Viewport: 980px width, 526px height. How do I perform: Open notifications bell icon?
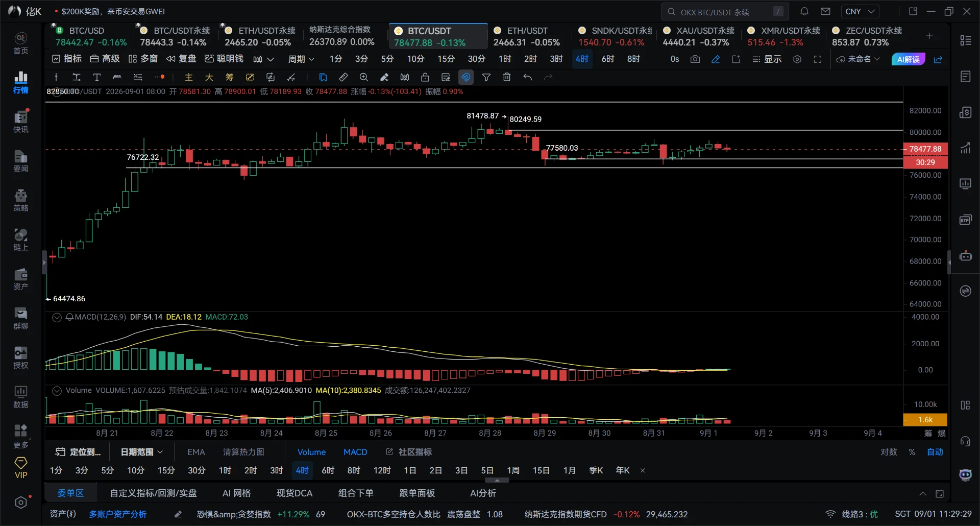click(x=804, y=11)
